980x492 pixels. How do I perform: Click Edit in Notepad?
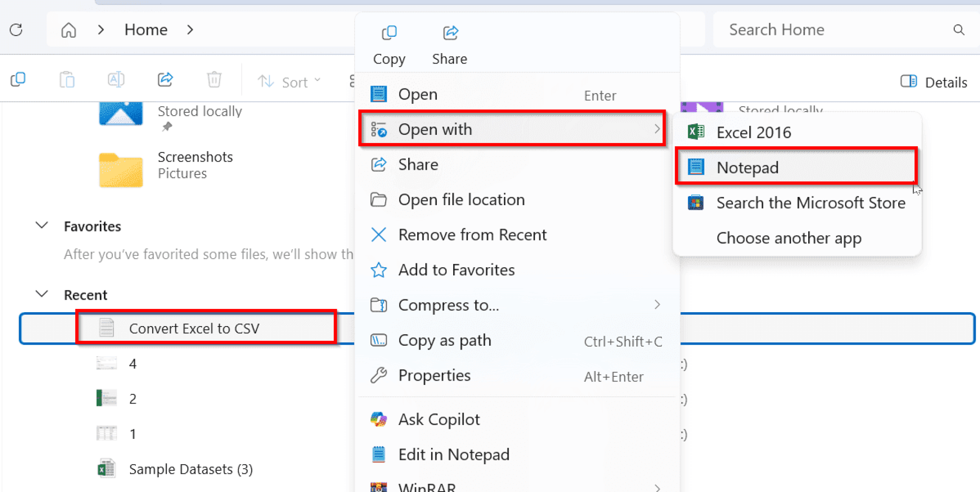[x=454, y=454]
